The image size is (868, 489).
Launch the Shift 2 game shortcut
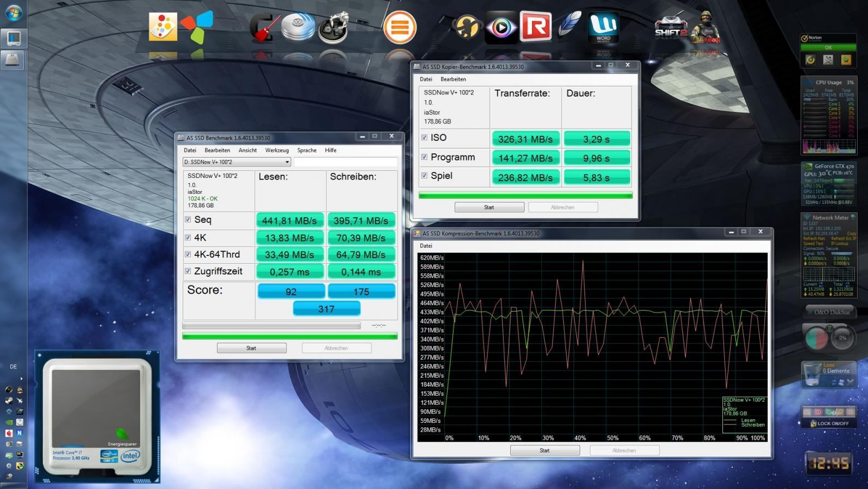(670, 27)
